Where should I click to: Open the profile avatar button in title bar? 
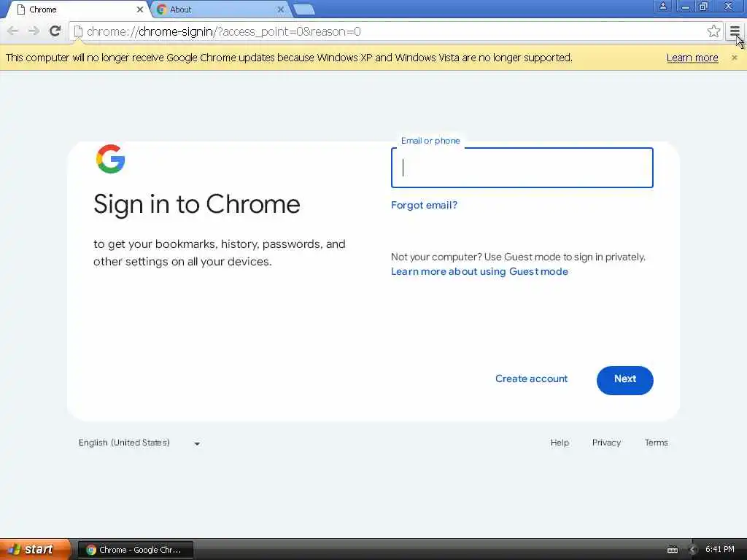click(662, 6)
